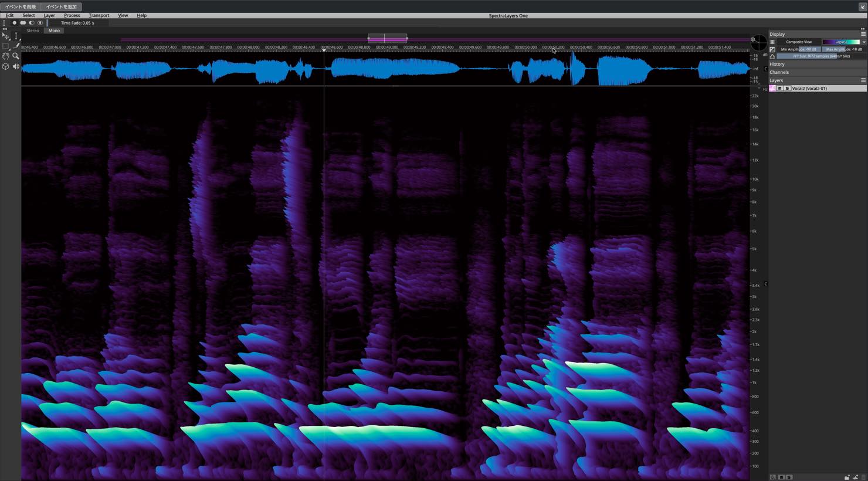Open the Edit menu
This screenshot has width=868, height=481.
point(10,15)
